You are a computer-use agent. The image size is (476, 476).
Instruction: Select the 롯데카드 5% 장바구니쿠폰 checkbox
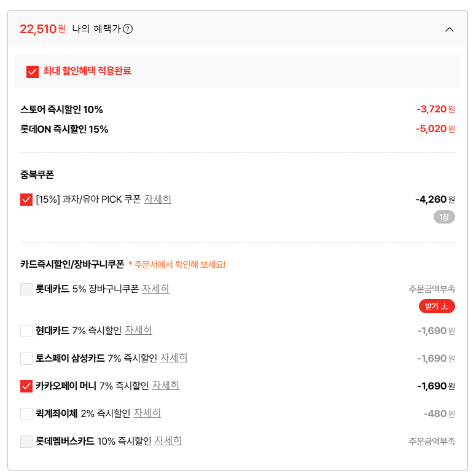click(26, 289)
